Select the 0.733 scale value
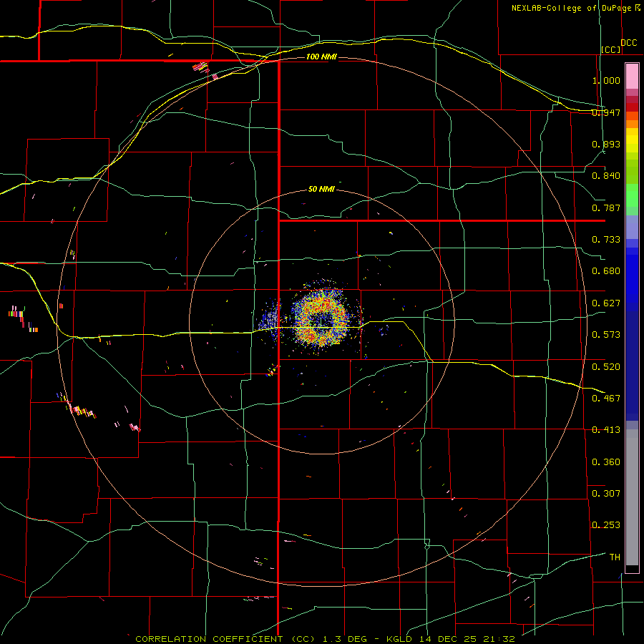This screenshot has width=644, height=644. [x=606, y=240]
